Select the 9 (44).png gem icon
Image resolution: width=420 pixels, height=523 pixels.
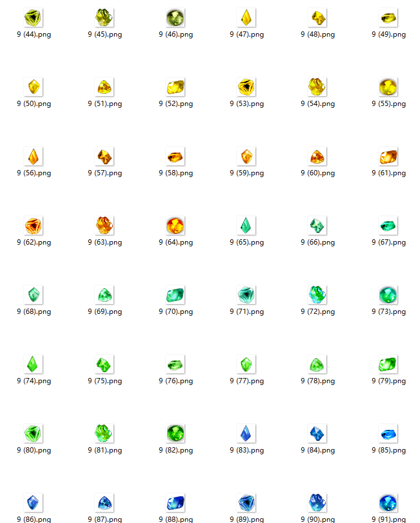pyautogui.click(x=34, y=18)
